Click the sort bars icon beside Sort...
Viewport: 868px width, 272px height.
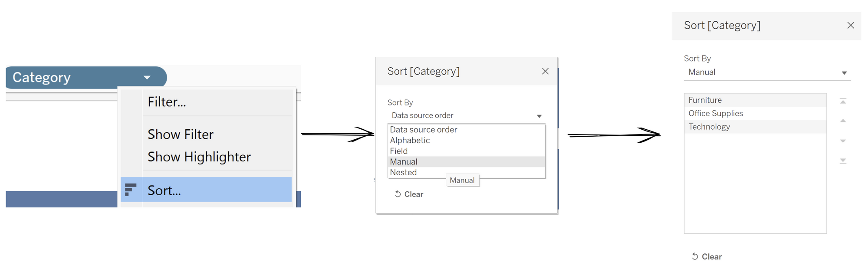pos(130,190)
